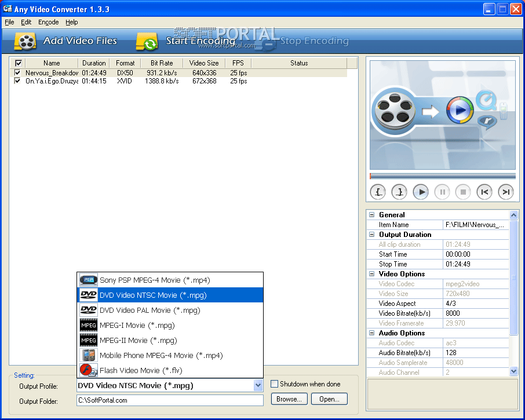
Task: Choose Mobile Phone MPEG-4 Movie (*.mp4)
Action: pos(170,355)
